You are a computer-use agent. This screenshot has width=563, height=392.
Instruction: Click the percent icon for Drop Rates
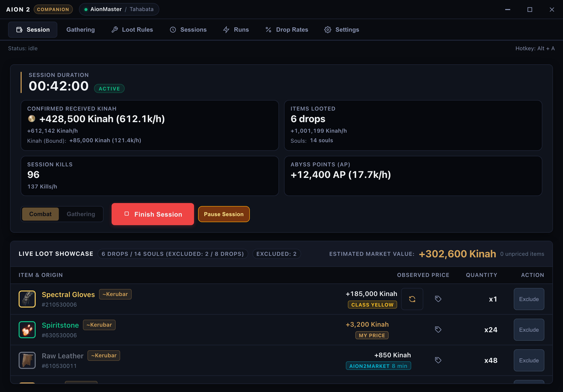[x=268, y=30]
